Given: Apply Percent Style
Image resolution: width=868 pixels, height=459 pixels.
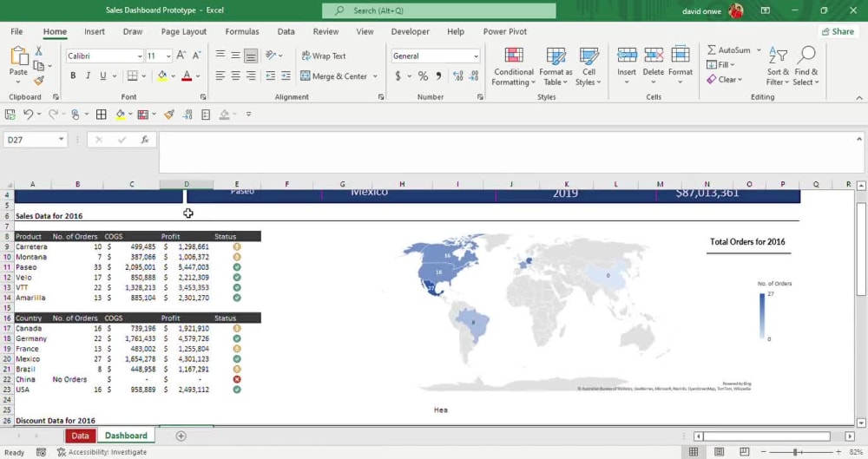Looking at the screenshot, I should click(x=423, y=75).
